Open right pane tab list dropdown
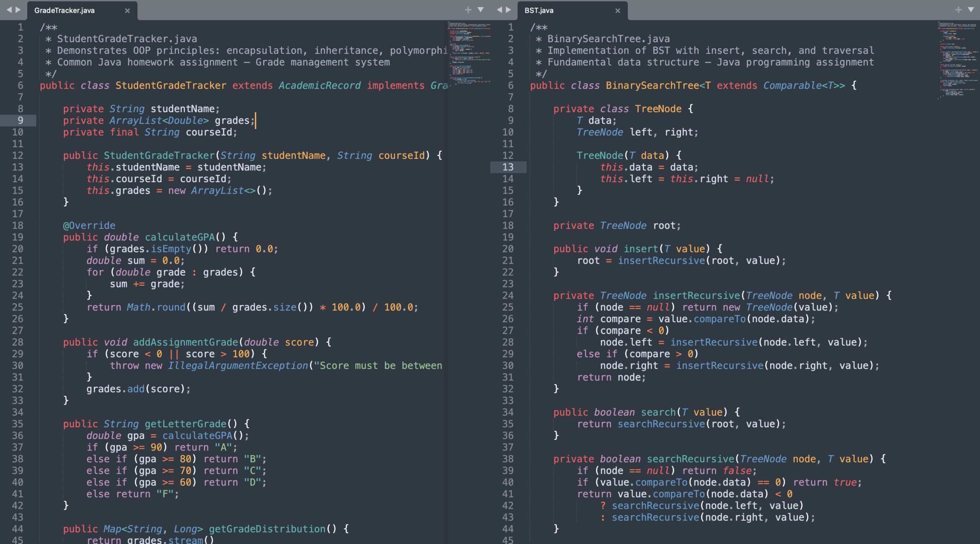This screenshot has height=544, width=980. click(971, 10)
